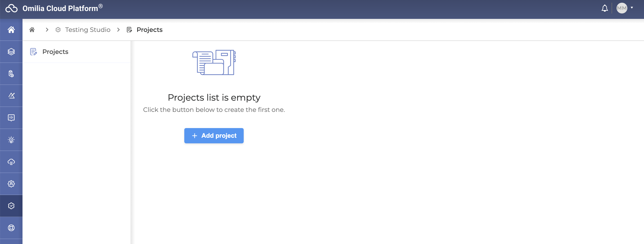Go to Home in the left sidebar

pyautogui.click(x=11, y=30)
